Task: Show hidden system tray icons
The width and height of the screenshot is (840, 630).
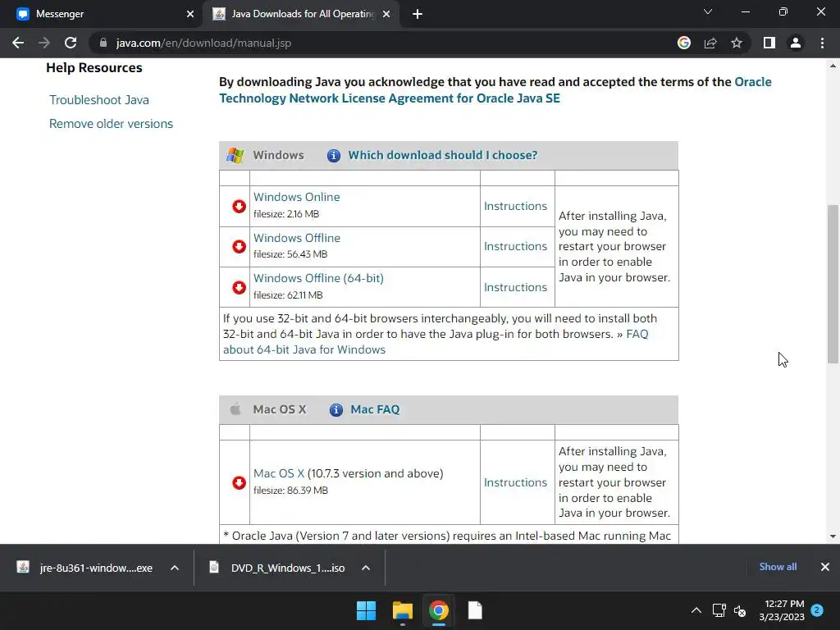Action: [x=696, y=610]
